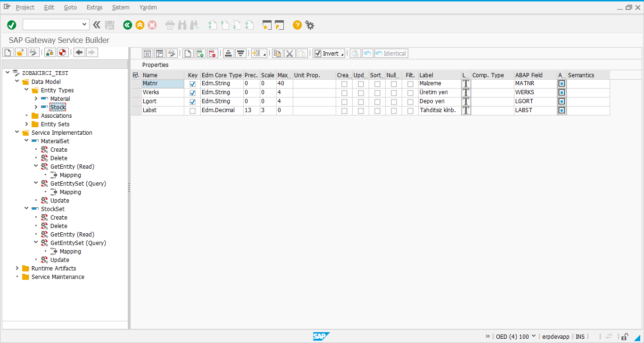The height and width of the screenshot is (343, 644).
Task: Open the Edit menu
Action: coord(49,8)
